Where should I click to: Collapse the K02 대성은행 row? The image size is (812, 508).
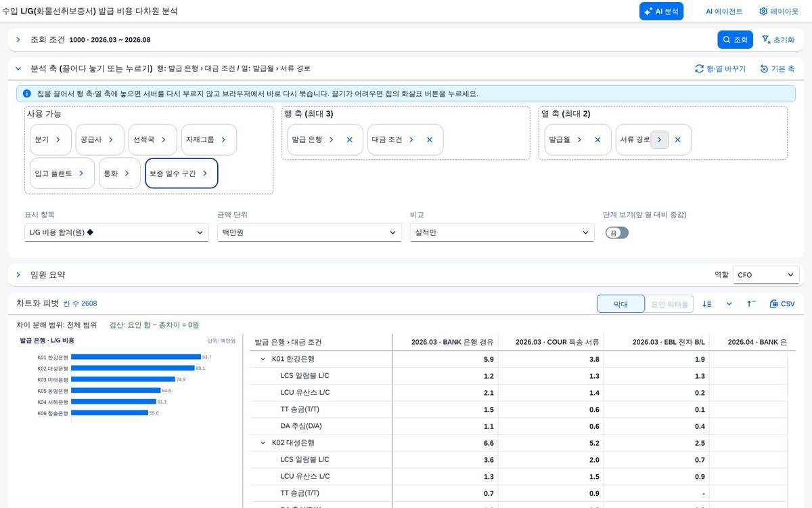(x=263, y=443)
